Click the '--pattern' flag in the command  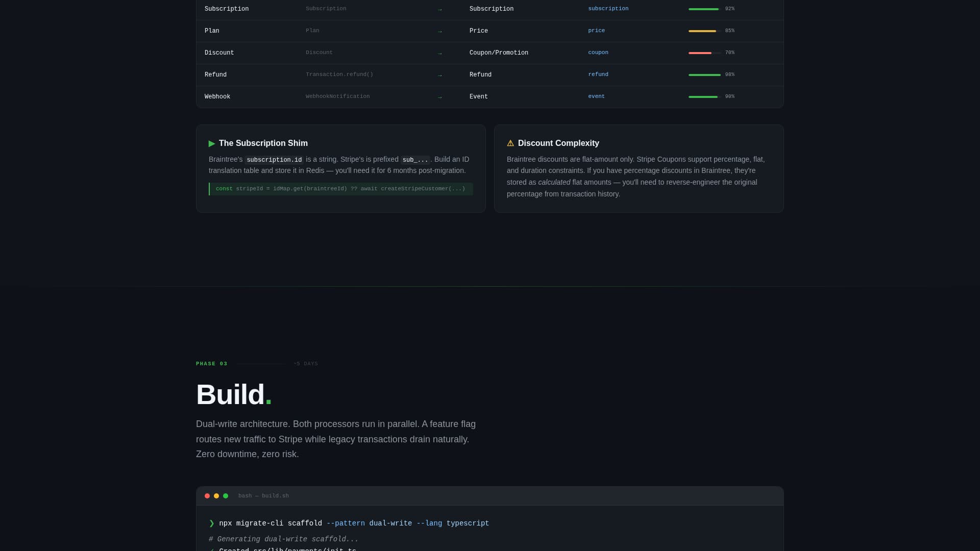346,523
